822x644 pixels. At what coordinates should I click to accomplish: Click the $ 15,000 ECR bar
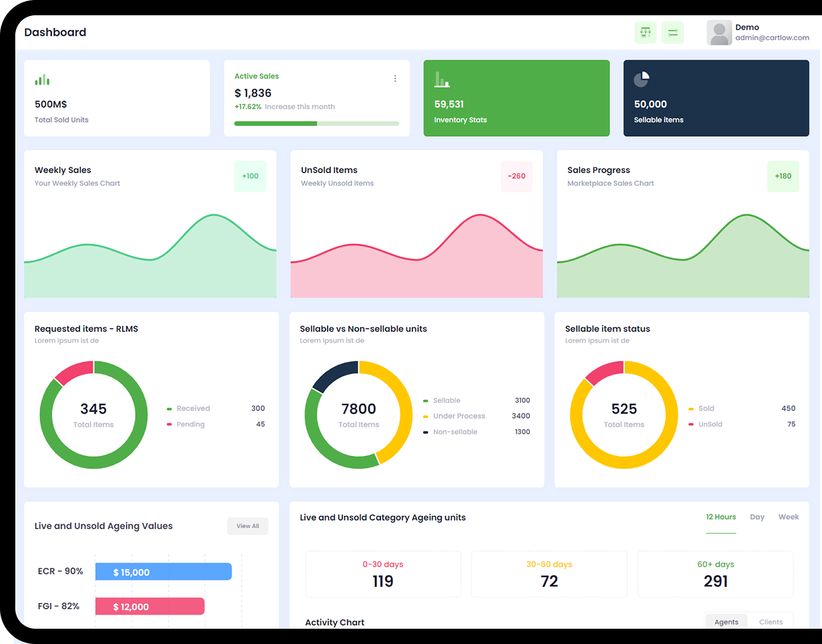[x=164, y=572]
